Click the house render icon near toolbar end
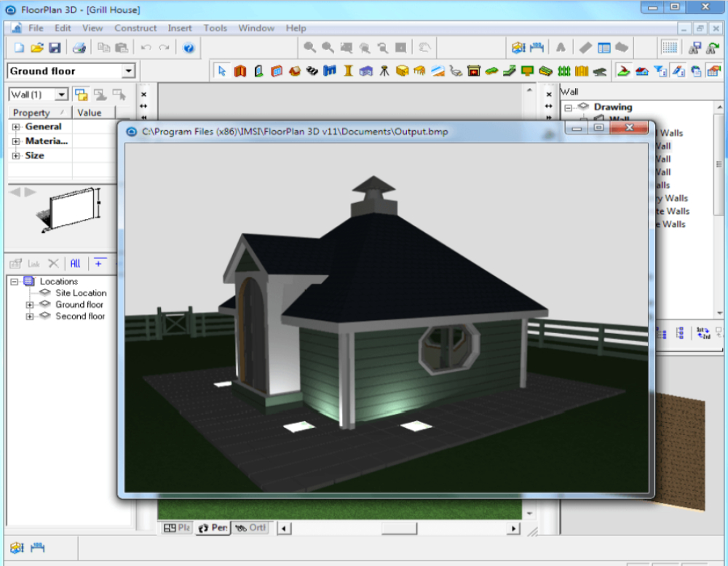This screenshot has height=566, width=728. (x=641, y=71)
